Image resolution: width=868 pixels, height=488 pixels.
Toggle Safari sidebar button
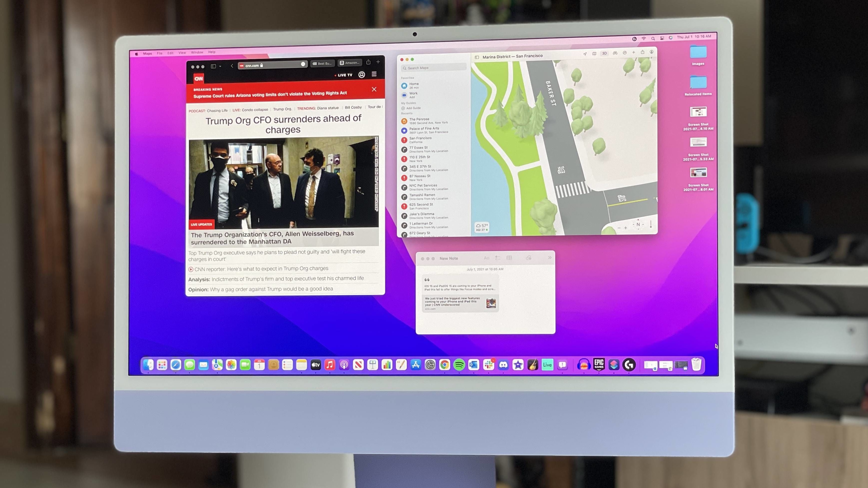[x=213, y=66]
